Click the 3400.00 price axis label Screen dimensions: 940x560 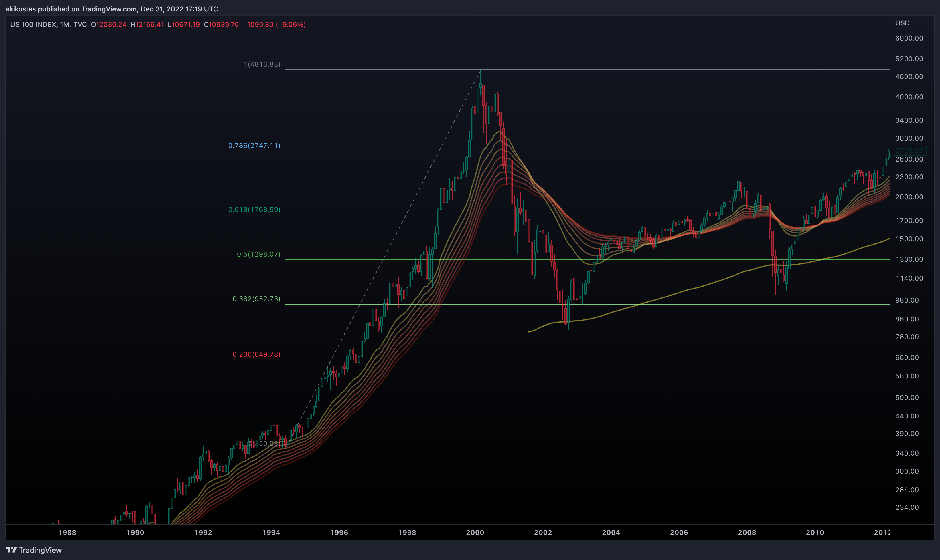[909, 120]
